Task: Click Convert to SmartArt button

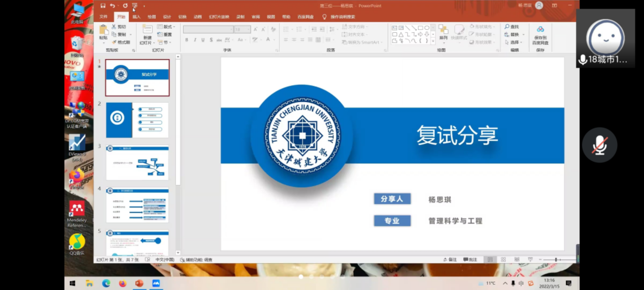Action: [x=362, y=42]
